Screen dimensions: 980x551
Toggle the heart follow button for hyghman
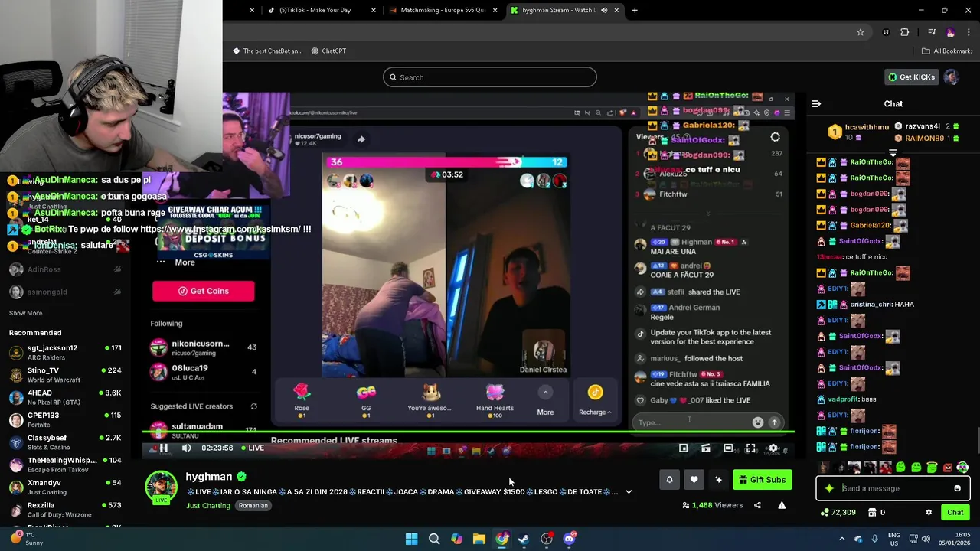(694, 480)
